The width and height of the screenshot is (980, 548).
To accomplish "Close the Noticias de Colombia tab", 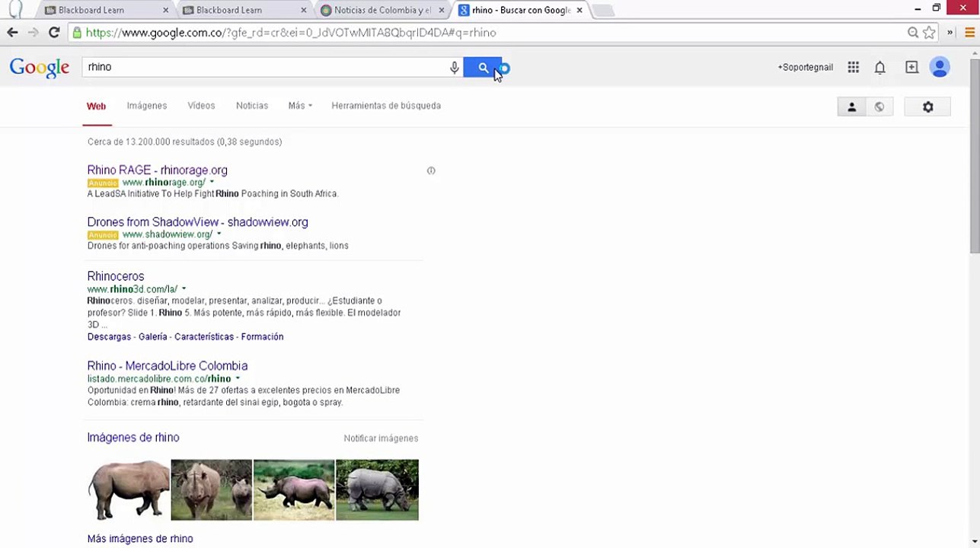I will click(442, 10).
